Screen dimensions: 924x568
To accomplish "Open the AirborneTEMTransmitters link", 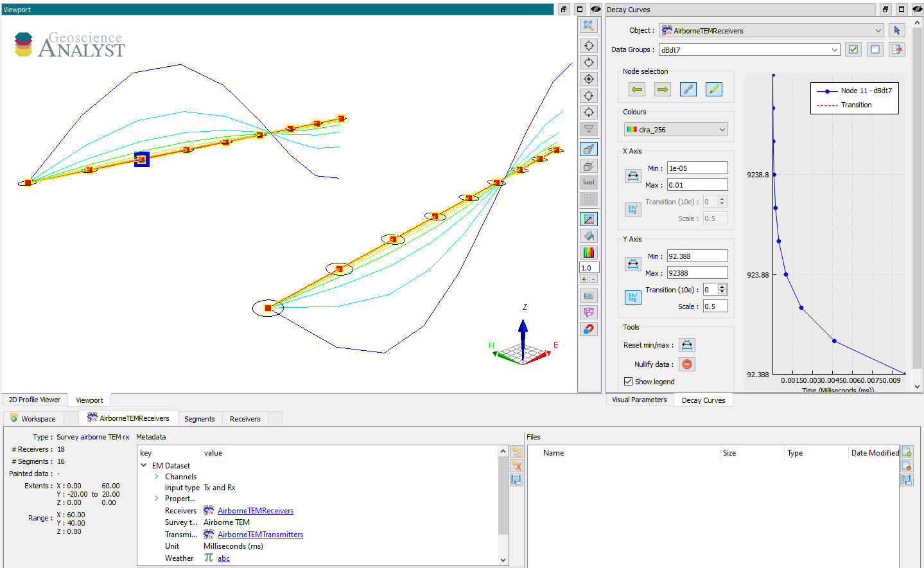I will (260, 535).
